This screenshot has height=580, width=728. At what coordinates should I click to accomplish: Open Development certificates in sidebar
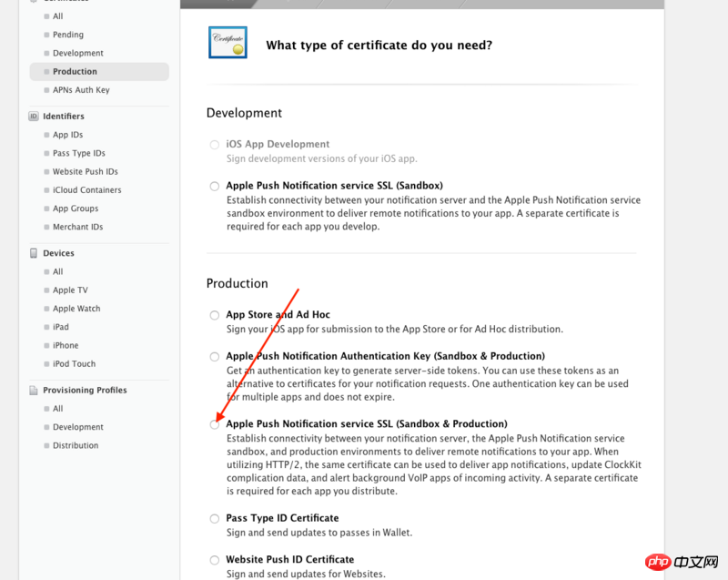[x=78, y=53]
